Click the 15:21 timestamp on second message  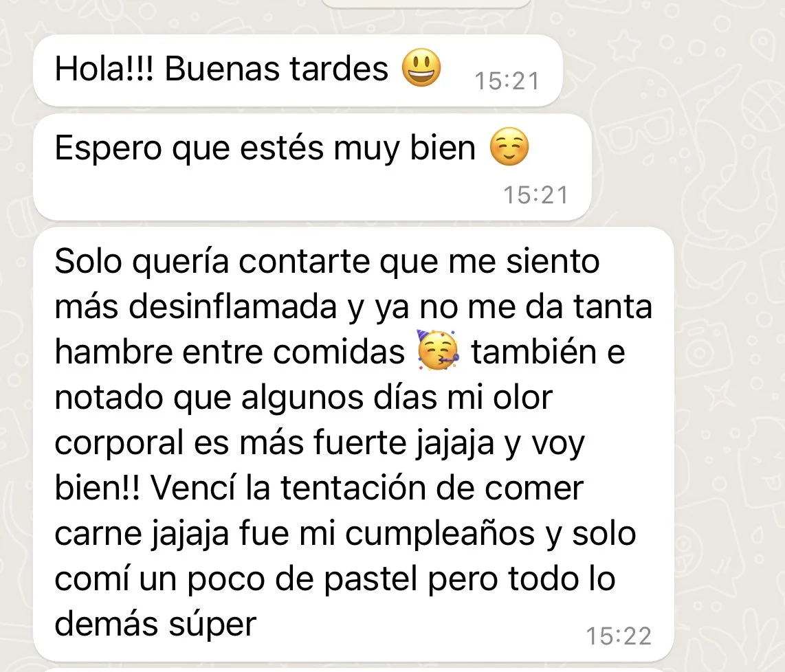coord(535,195)
